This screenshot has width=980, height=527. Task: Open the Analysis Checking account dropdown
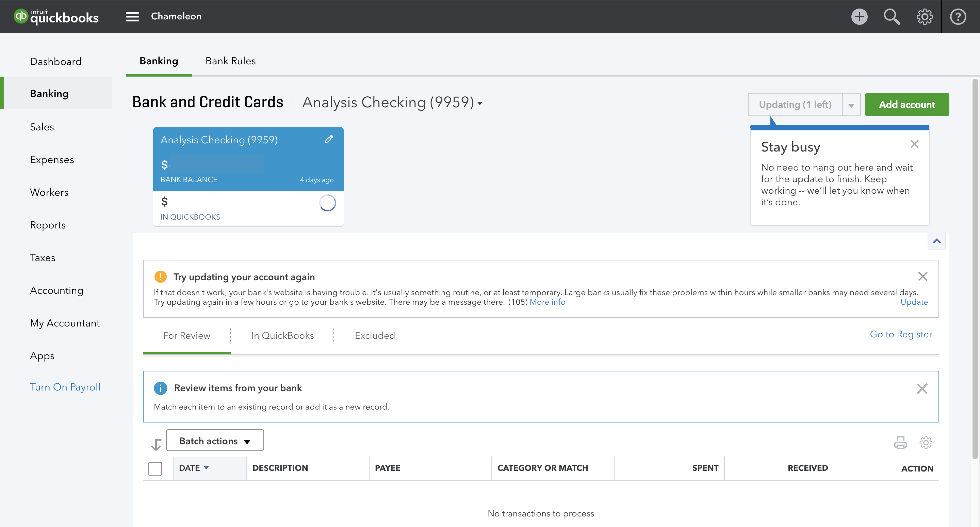(x=392, y=102)
